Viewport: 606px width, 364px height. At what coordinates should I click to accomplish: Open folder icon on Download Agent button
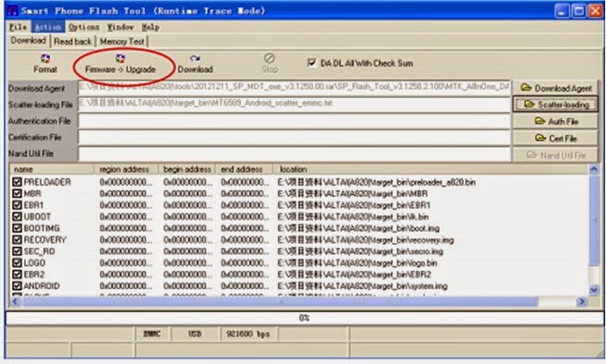pyautogui.click(x=526, y=88)
